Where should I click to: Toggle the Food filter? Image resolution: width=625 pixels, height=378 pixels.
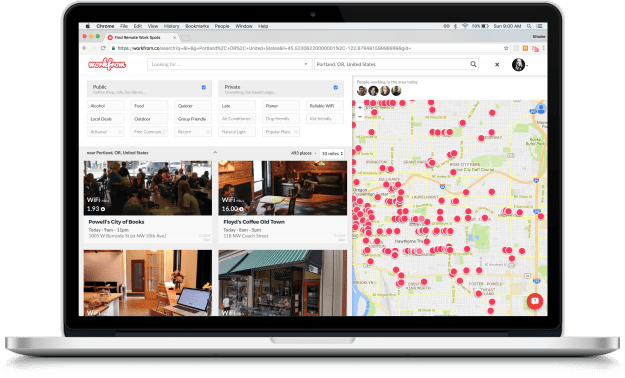[x=149, y=106]
